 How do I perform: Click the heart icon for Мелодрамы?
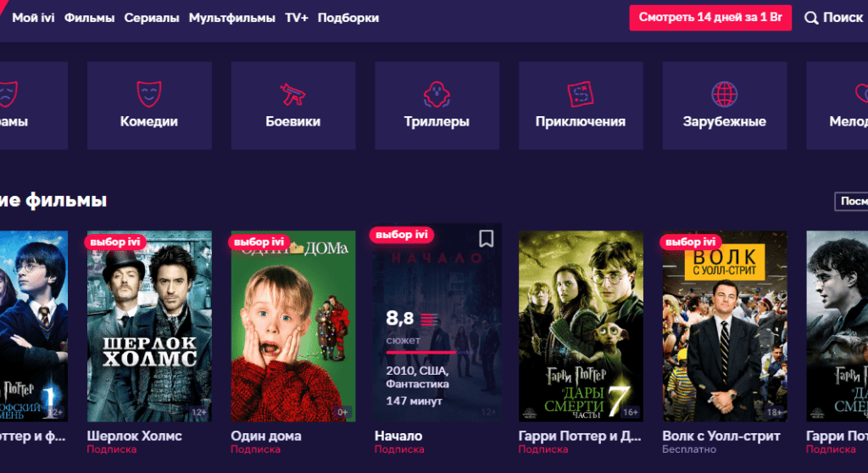(x=861, y=93)
